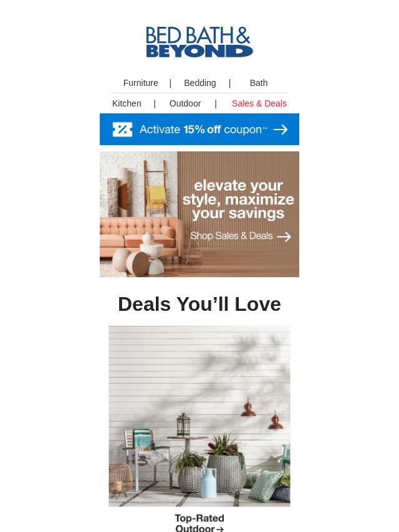The image size is (399, 532).
Task: Click the Bed Bath & Beyond logo
Action: pyautogui.click(x=199, y=42)
